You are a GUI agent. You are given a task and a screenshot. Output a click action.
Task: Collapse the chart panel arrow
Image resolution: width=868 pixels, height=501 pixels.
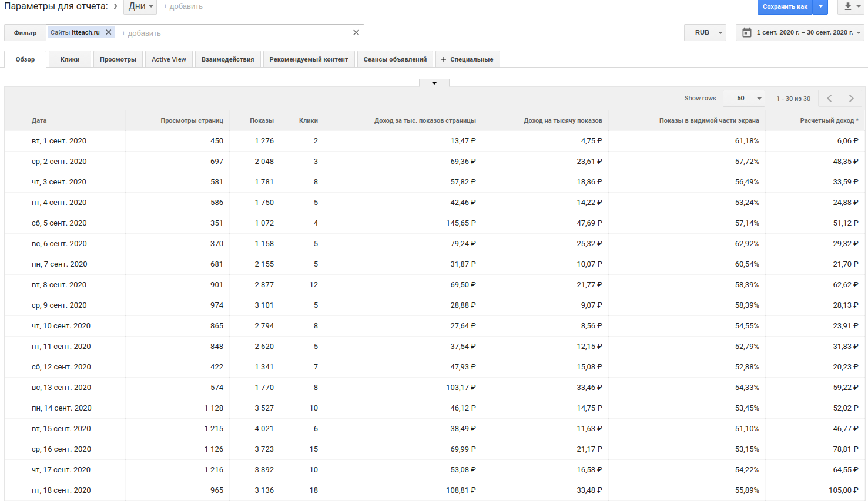pos(434,83)
